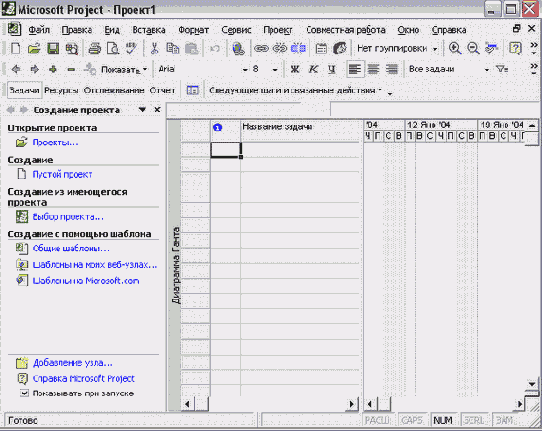Toggle 'Показывать при запуске' checkbox
Viewport: 542px width, 431px height.
click(24, 393)
